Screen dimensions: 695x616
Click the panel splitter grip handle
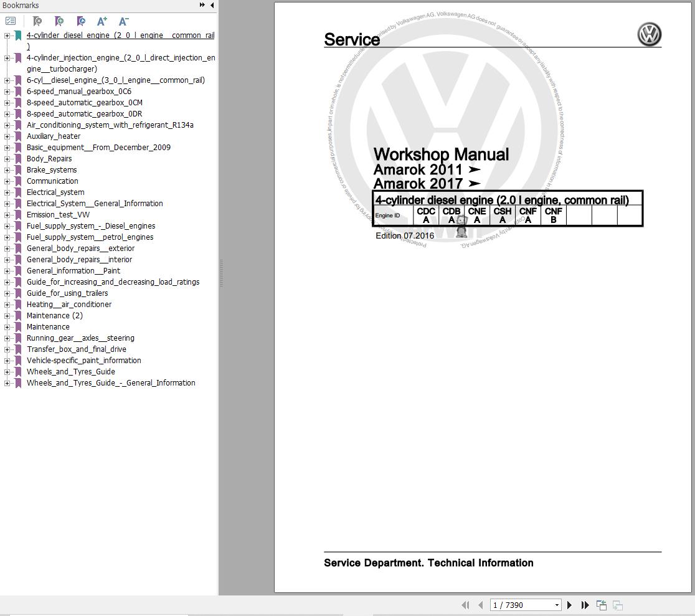[221, 273]
